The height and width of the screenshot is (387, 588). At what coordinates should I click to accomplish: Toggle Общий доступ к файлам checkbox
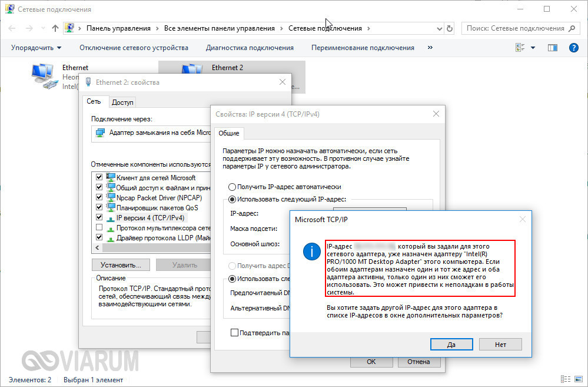click(99, 187)
